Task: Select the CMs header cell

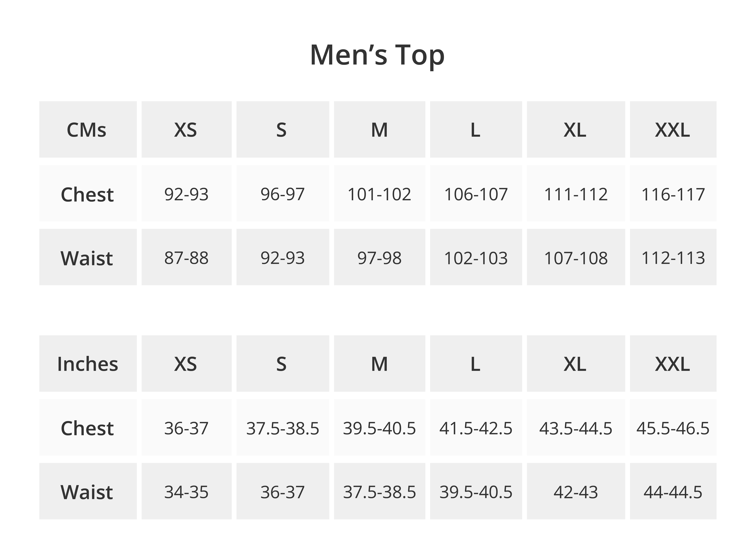Action: [x=88, y=130]
